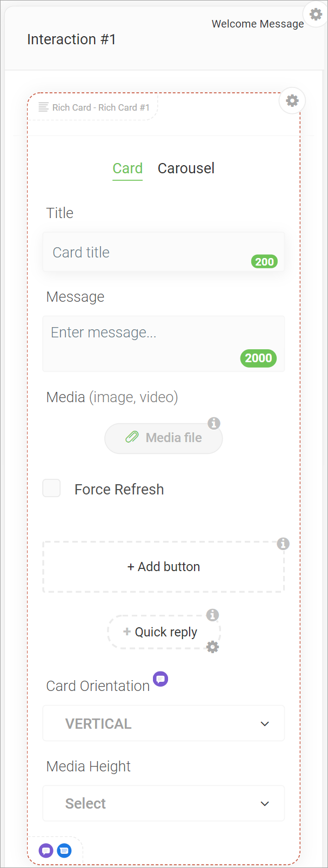Click blue message icon at card bottom
This screenshot has height=868, width=328.
click(64, 851)
